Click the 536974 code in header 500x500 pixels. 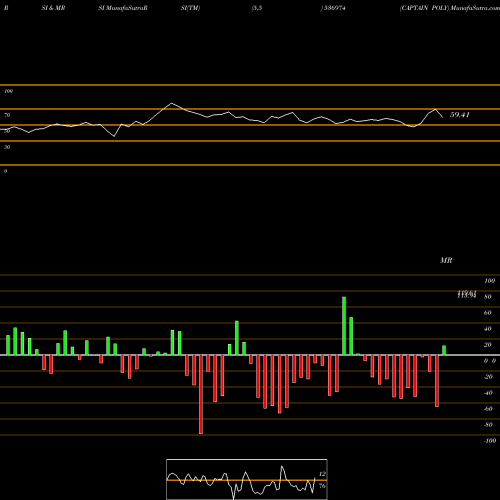click(334, 8)
